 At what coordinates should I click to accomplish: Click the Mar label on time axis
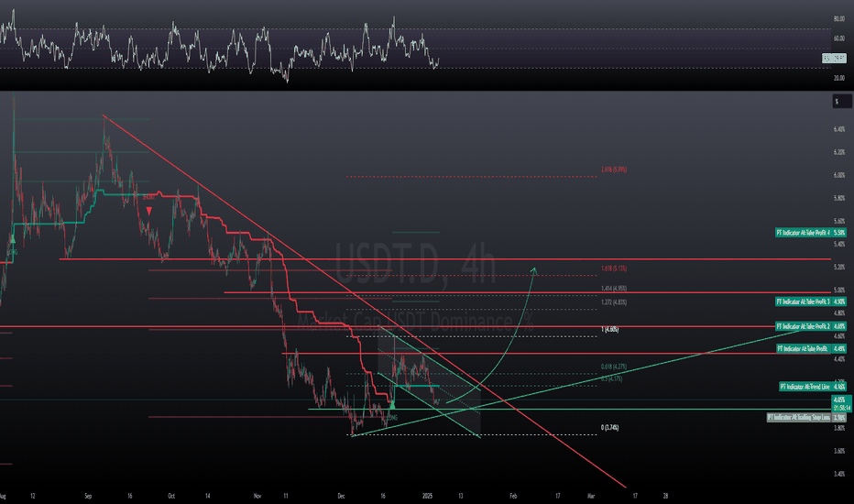[x=591, y=496]
